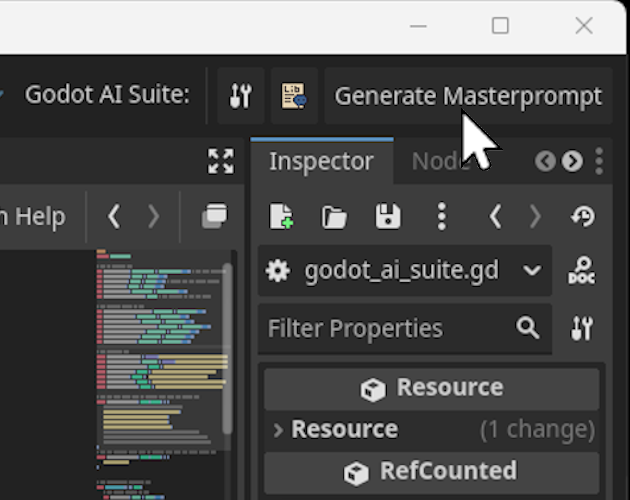630x500 pixels.
Task: Go back in script editor history
Action: 114,217
